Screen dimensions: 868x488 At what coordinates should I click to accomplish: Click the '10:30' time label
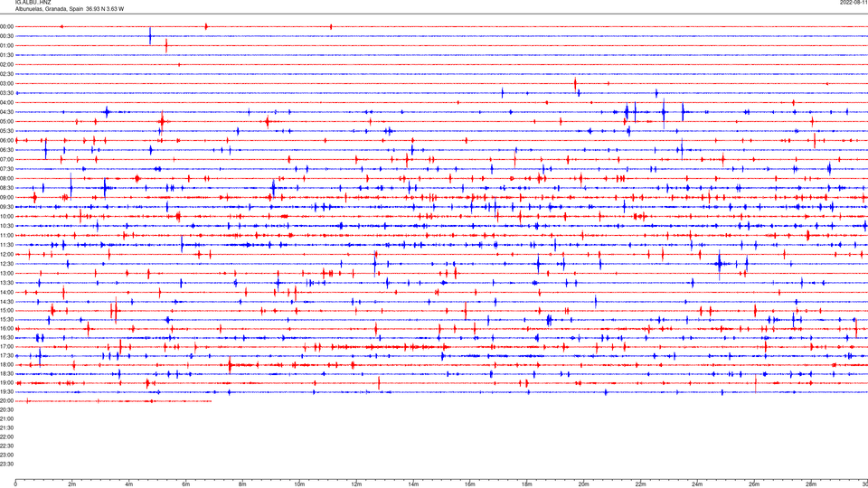tap(7, 226)
